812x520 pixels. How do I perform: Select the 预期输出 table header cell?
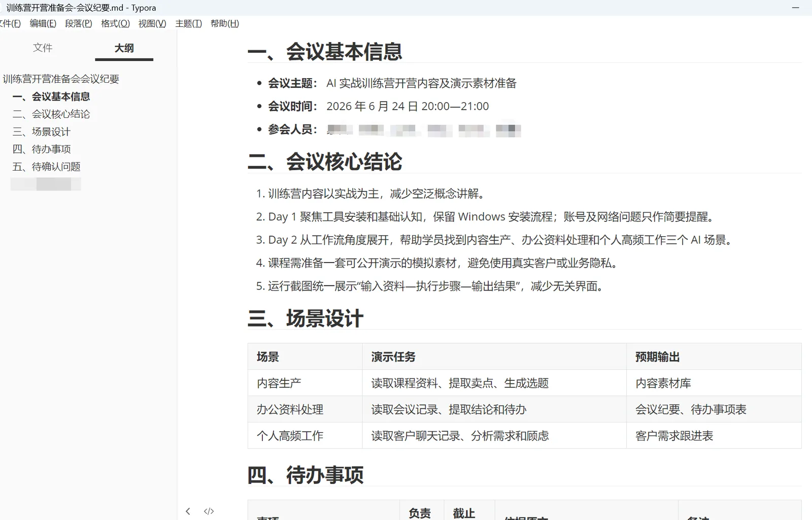pos(714,356)
